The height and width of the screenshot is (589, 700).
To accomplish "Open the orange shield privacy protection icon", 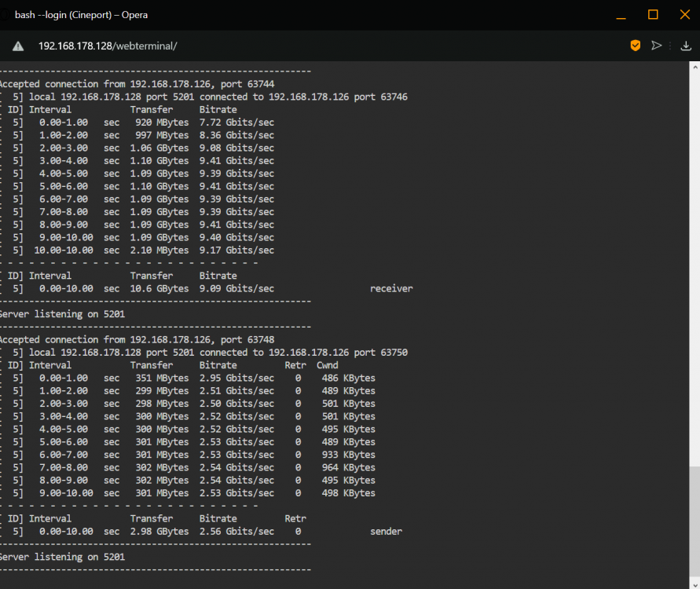I will [636, 46].
